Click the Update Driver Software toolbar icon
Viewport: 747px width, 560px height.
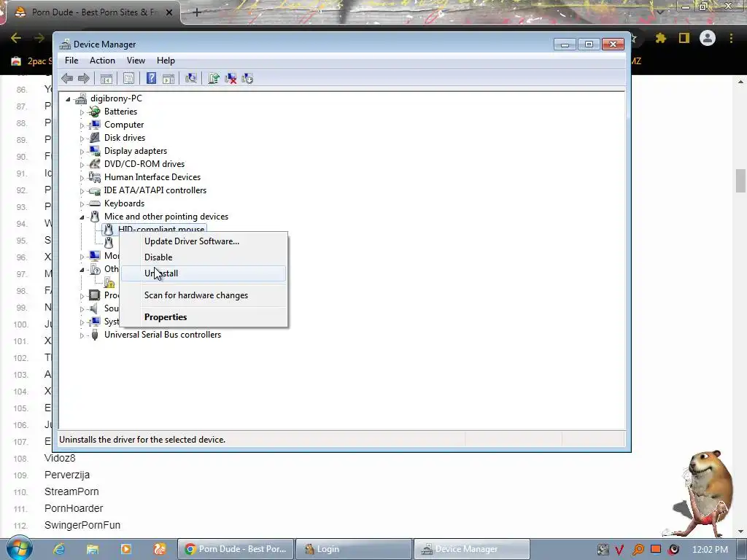[214, 79]
